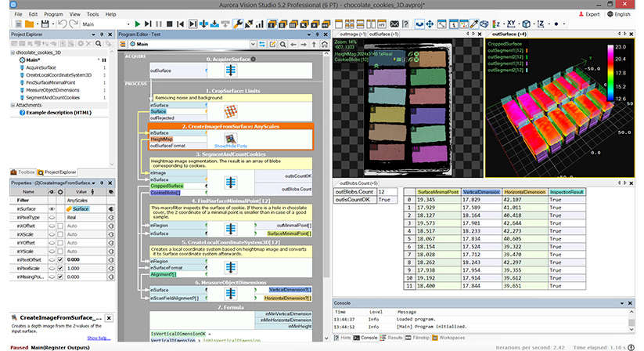This screenshot has width=644, height=351.
Task: Open the dropdown arrow beside Save icon
Action: point(52,24)
